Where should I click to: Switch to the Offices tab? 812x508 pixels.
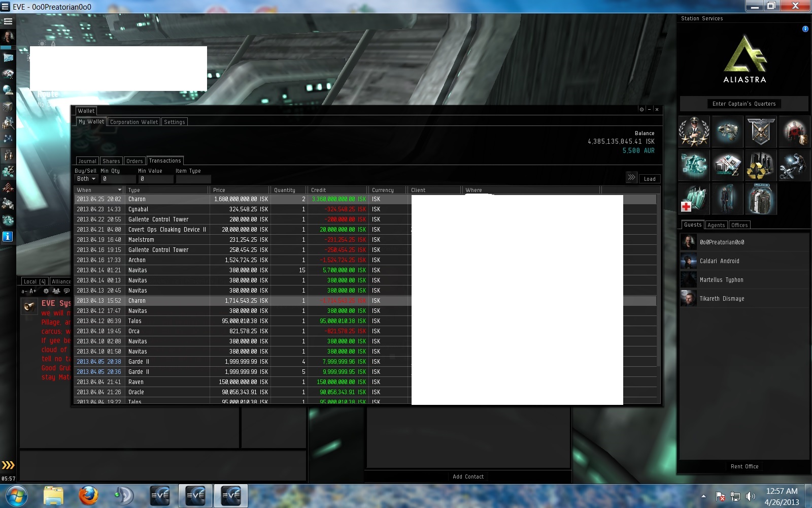[739, 225]
